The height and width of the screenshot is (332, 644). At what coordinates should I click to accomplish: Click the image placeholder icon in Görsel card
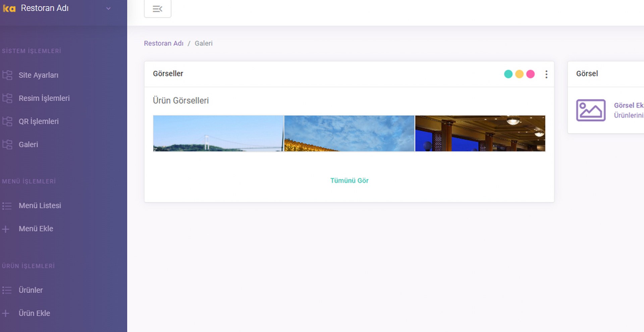(591, 110)
